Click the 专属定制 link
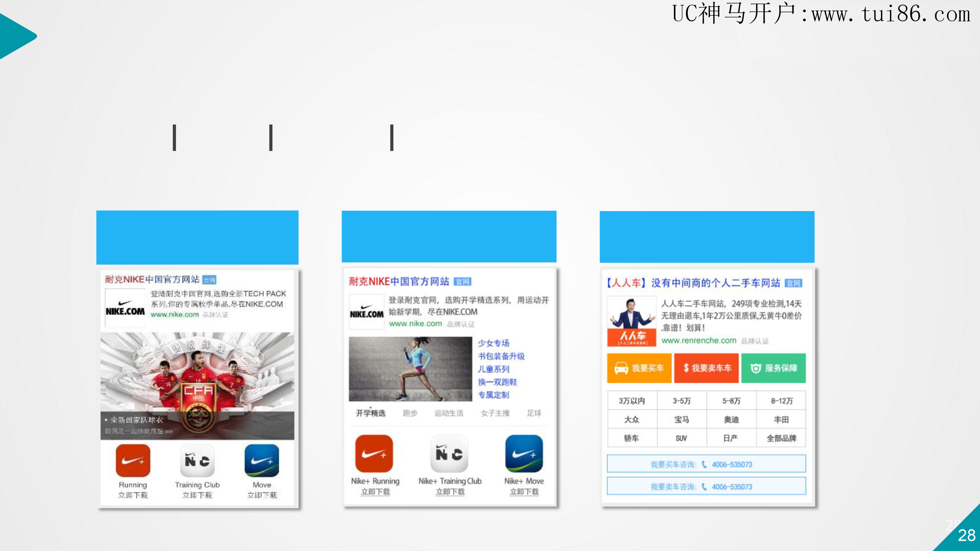980x551 pixels. tap(494, 395)
